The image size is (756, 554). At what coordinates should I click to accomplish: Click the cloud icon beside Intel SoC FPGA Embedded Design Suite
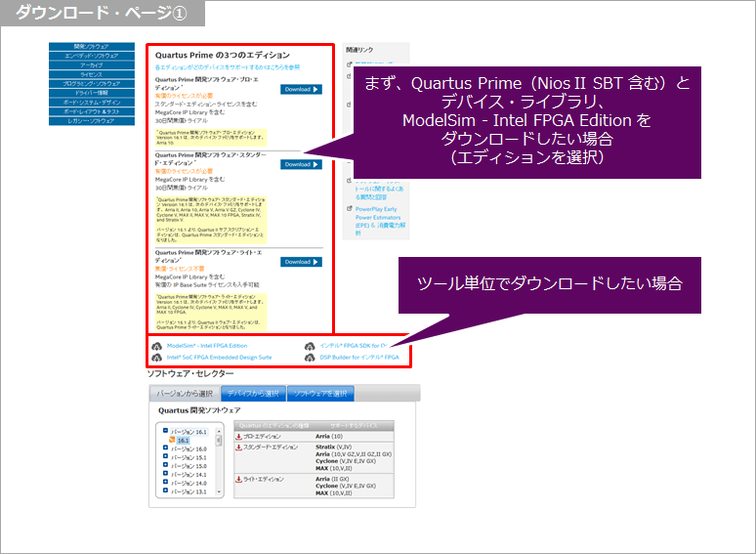coord(156,358)
